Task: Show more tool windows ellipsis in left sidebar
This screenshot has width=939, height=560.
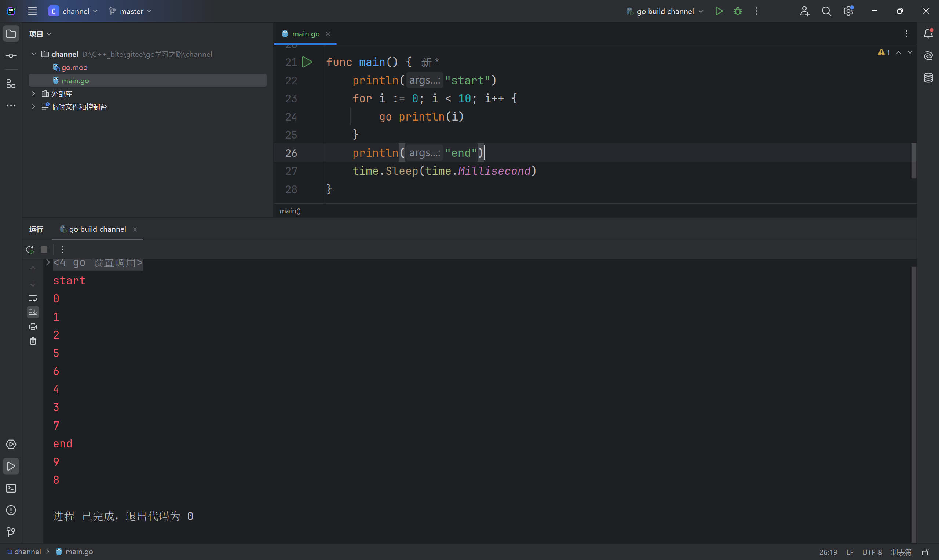Action: click(x=11, y=106)
